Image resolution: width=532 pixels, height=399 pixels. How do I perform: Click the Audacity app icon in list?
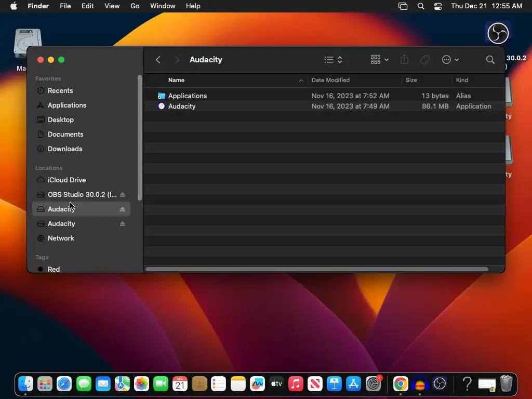point(162,106)
